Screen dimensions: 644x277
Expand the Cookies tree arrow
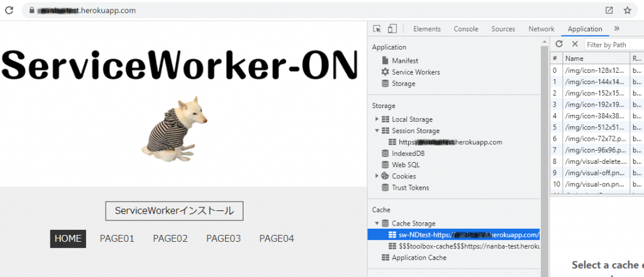pyautogui.click(x=377, y=176)
